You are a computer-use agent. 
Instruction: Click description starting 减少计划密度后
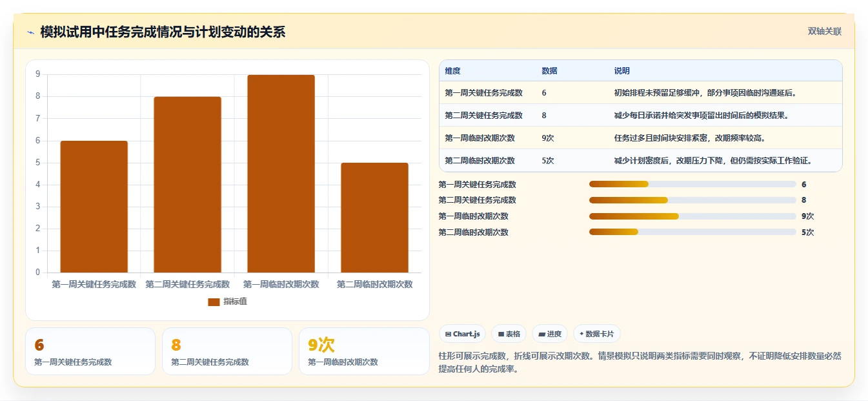713,161
